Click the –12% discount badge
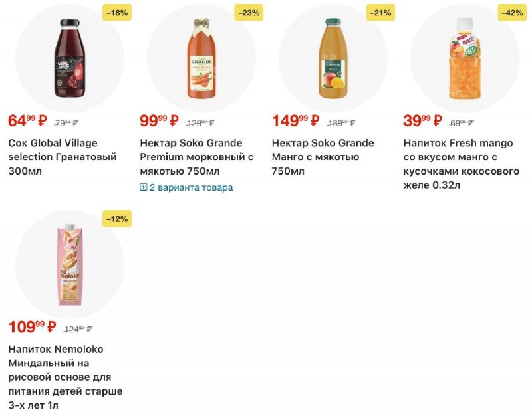Image resolution: width=532 pixels, height=416 pixels. (117, 219)
